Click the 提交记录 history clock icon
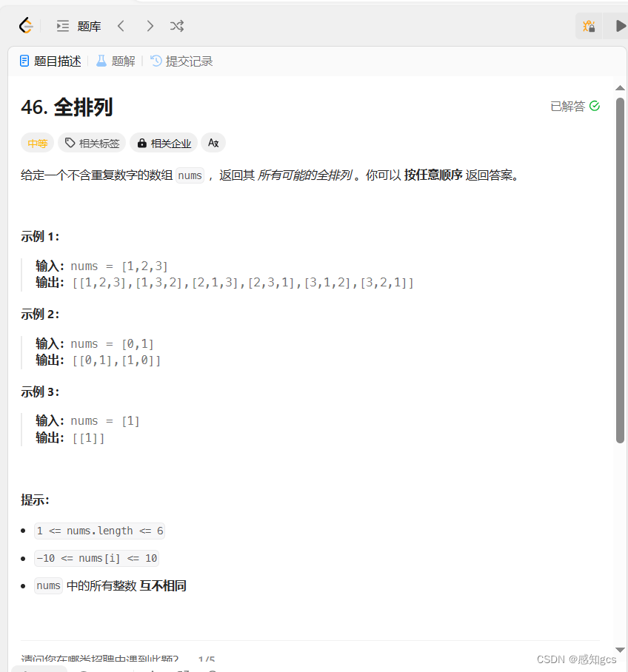The width and height of the screenshot is (628, 672). click(x=156, y=61)
